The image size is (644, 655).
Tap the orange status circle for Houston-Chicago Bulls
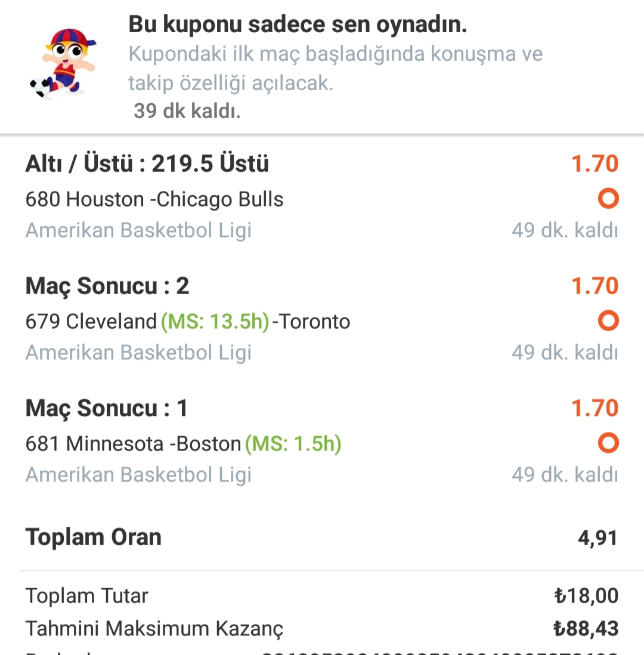[x=608, y=199]
